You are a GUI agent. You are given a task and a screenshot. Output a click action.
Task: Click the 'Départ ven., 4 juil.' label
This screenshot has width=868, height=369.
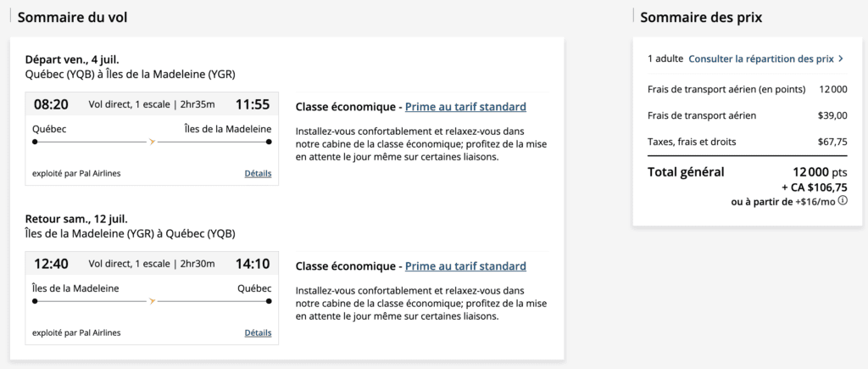pos(72,59)
